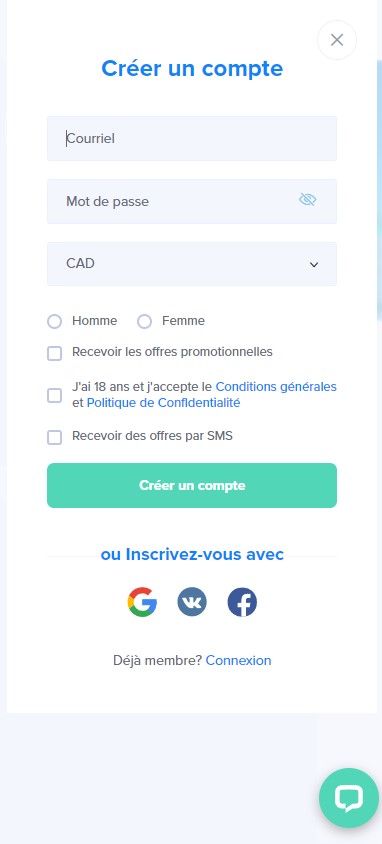The height and width of the screenshot is (844, 382).
Task: Open the live chat bubble
Action: click(x=349, y=798)
